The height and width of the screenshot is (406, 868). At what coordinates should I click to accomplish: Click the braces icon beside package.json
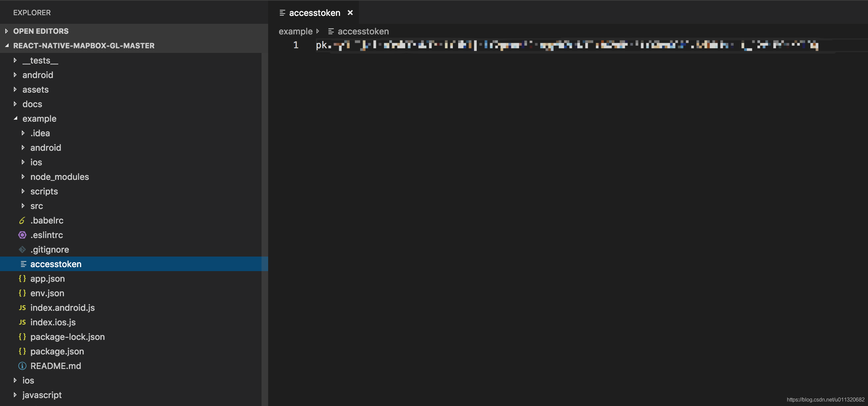tap(22, 351)
